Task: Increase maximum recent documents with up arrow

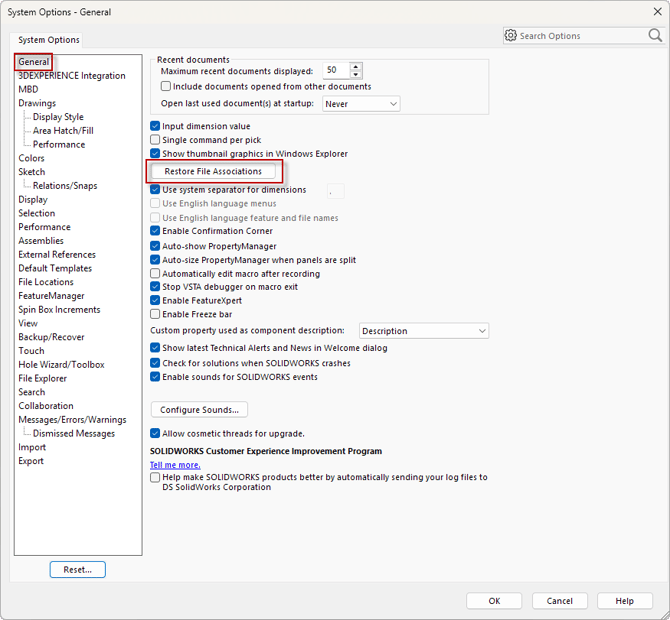Action: (356, 67)
